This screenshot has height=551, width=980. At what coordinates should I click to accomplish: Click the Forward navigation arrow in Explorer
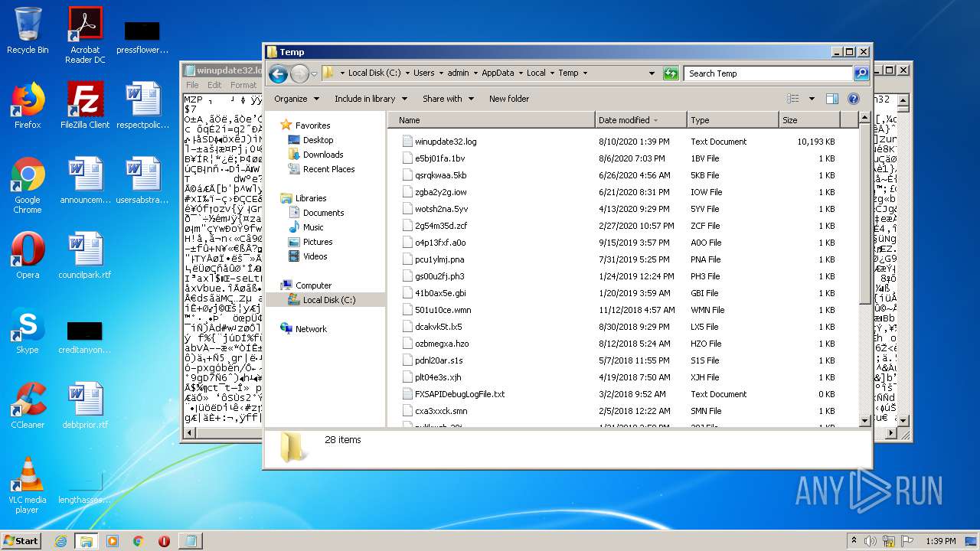[299, 73]
